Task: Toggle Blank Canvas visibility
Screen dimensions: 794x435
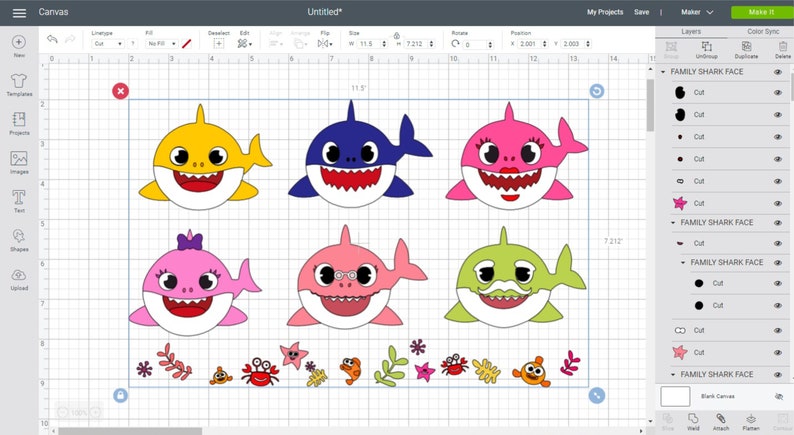Action: pyautogui.click(x=779, y=397)
